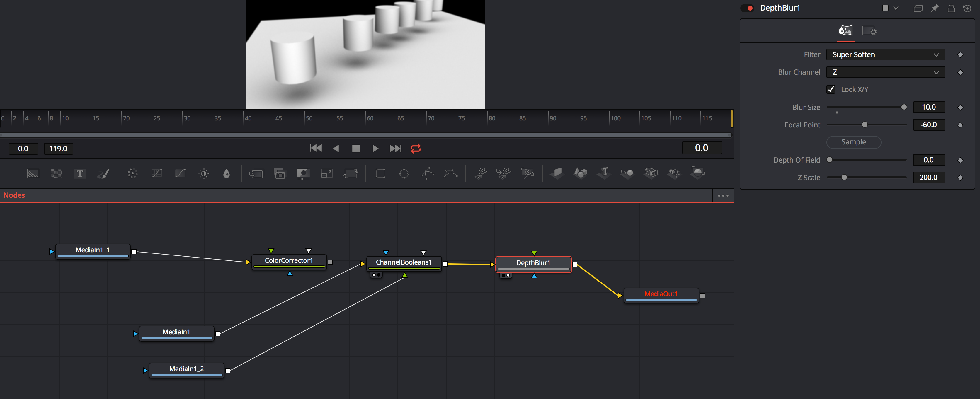Stop playback
Viewport: 980px width, 399px height.
[356, 148]
